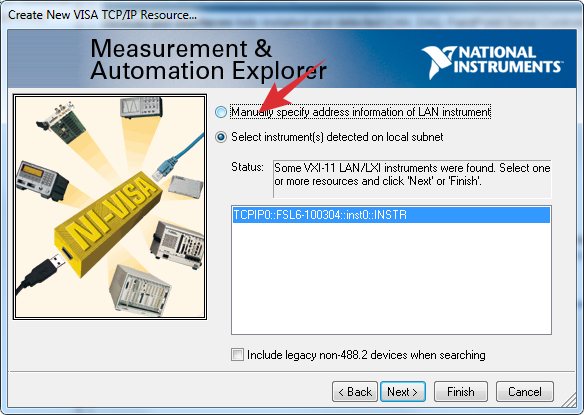Go to the Next wizard page

(x=403, y=392)
